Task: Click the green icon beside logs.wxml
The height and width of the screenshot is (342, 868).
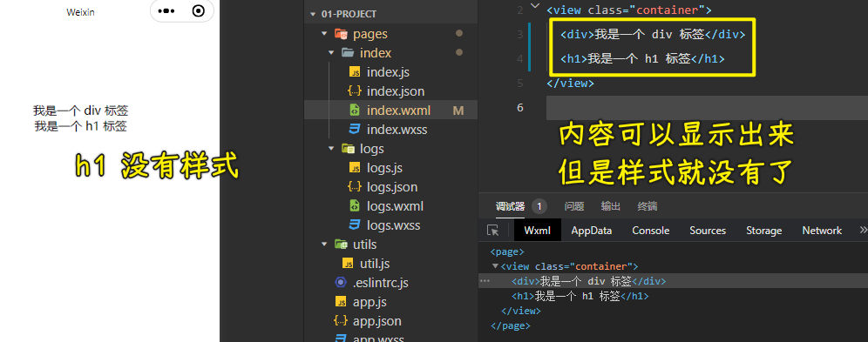Action: (x=355, y=206)
